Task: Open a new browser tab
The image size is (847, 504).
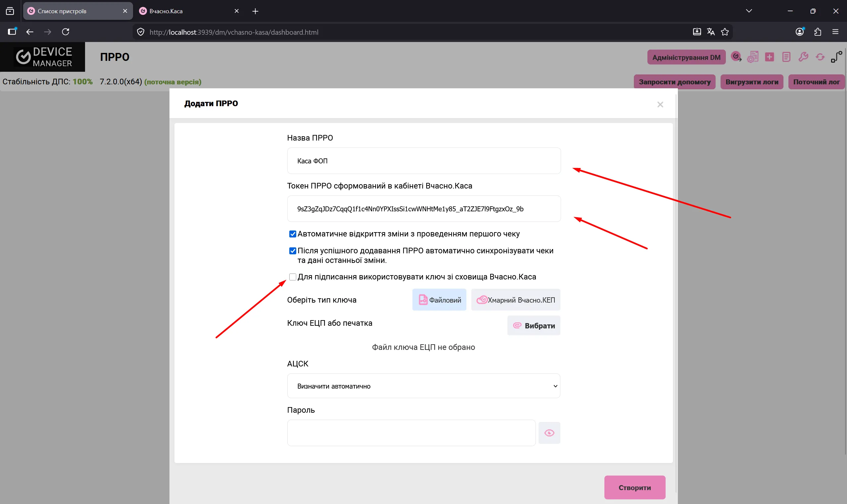Action: (x=255, y=11)
